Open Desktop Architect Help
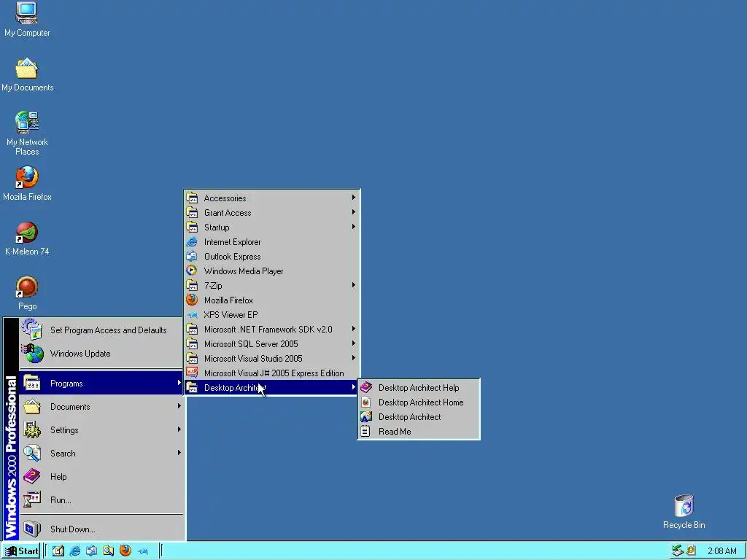Image resolution: width=747 pixels, height=560 pixels. pos(419,388)
